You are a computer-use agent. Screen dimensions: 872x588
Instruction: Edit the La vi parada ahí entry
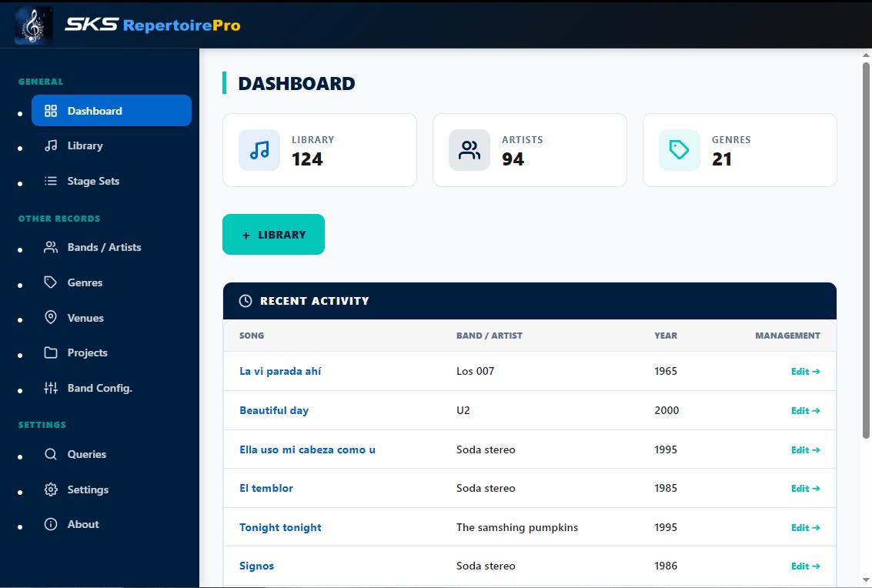tap(805, 371)
